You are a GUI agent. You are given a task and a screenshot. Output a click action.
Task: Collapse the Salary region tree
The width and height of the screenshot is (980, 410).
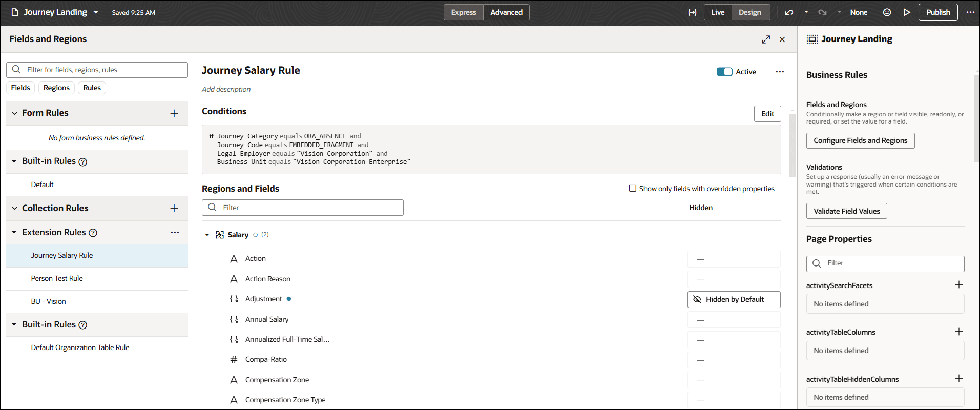click(x=207, y=235)
